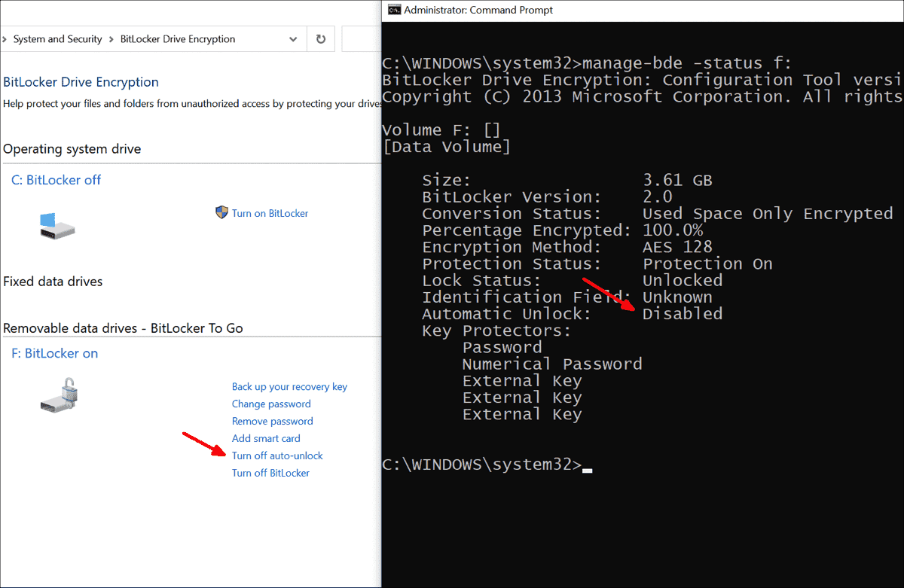This screenshot has width=904, height=588.
Task: Refresh the Control Panel address bar
Action: [x=321, y=39]
